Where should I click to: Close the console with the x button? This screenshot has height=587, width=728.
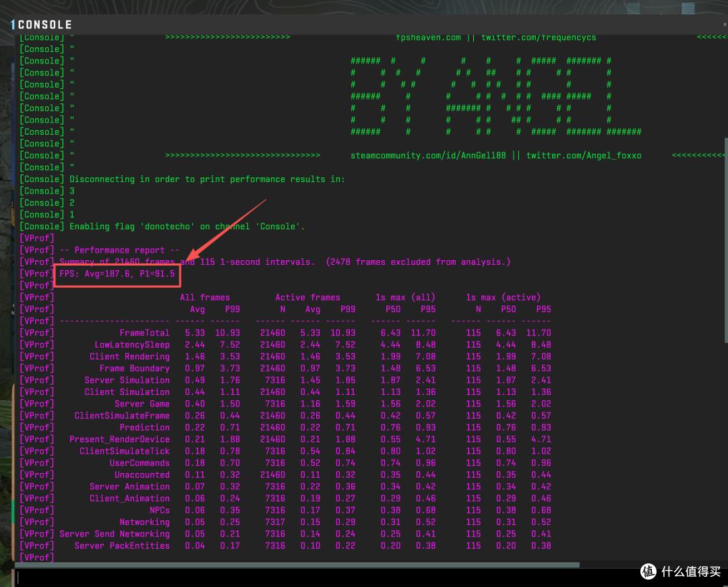[725, 24]
